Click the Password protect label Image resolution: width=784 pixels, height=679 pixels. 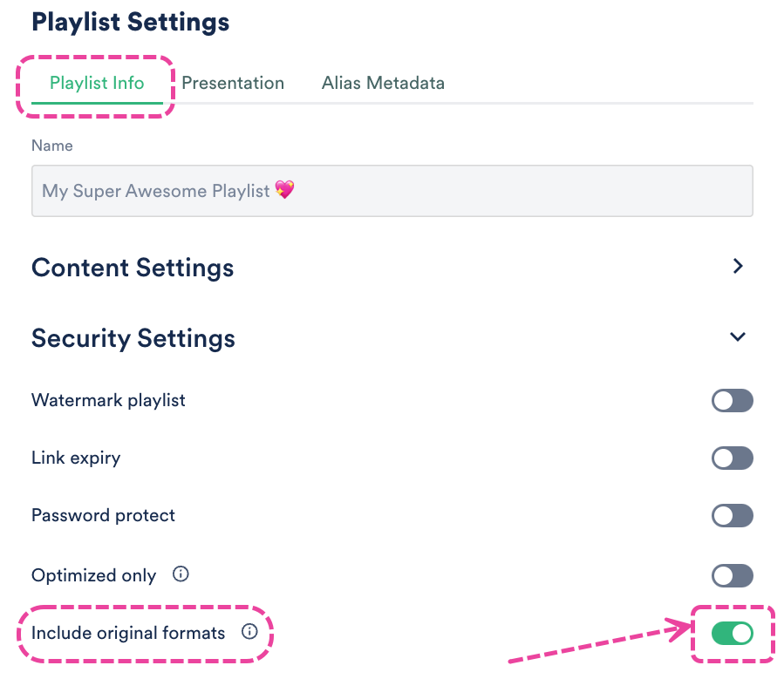pyautogui.click(x=103, y=516)
